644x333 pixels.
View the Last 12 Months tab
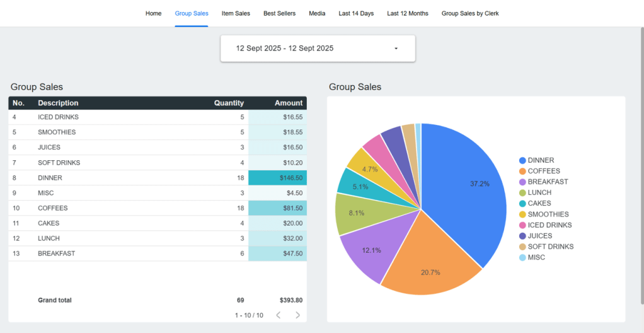[x=407, y=13]
